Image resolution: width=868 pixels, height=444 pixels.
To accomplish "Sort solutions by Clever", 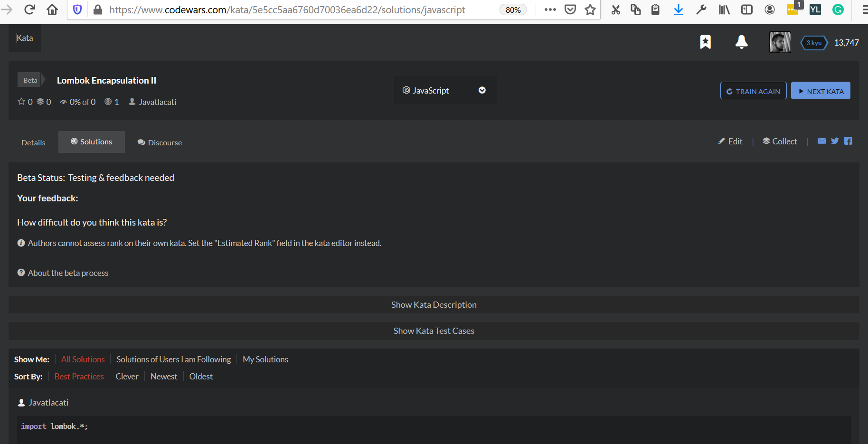I will click(x=127, y=377).
